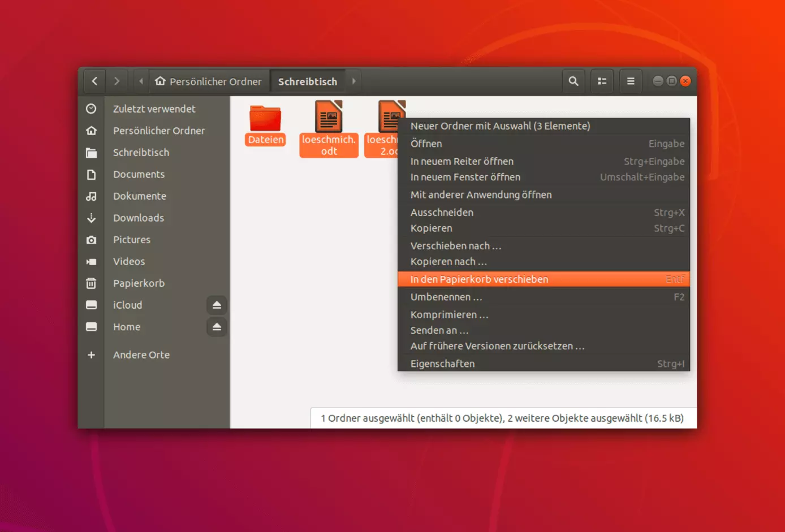Choose Kopieren nach … entry

[544, 262]
